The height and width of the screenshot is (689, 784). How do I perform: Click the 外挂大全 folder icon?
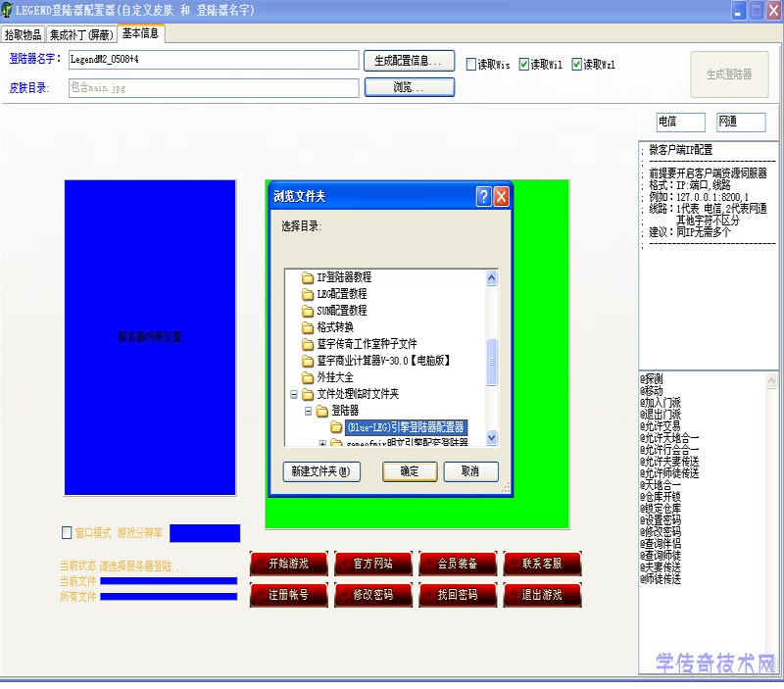click(x=307, y=377)
